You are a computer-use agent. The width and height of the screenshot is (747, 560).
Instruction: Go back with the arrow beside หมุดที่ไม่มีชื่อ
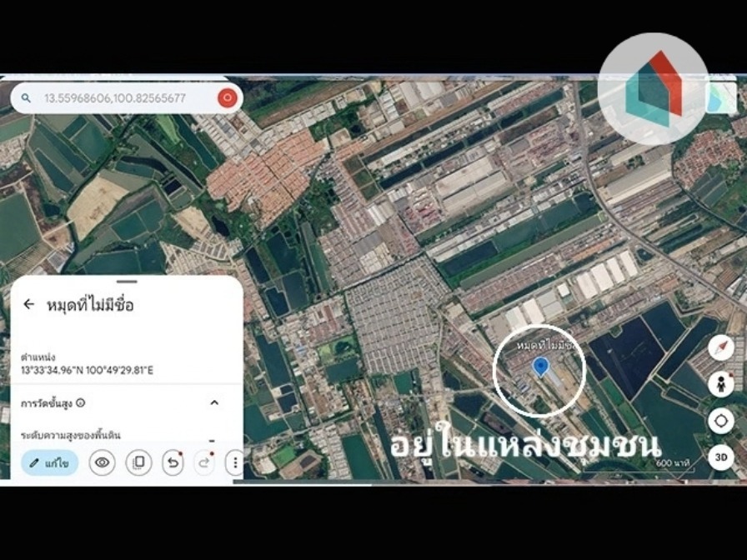[29, 304]
